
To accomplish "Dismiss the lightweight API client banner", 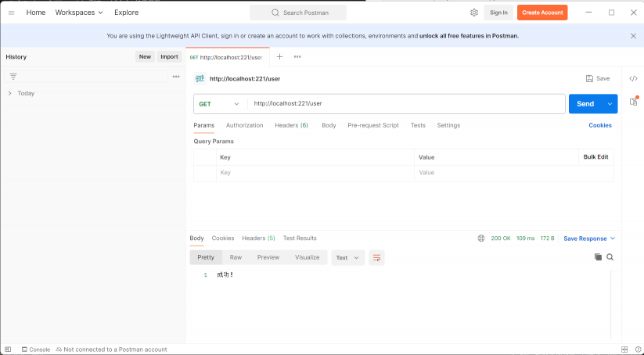I will 633,35.
